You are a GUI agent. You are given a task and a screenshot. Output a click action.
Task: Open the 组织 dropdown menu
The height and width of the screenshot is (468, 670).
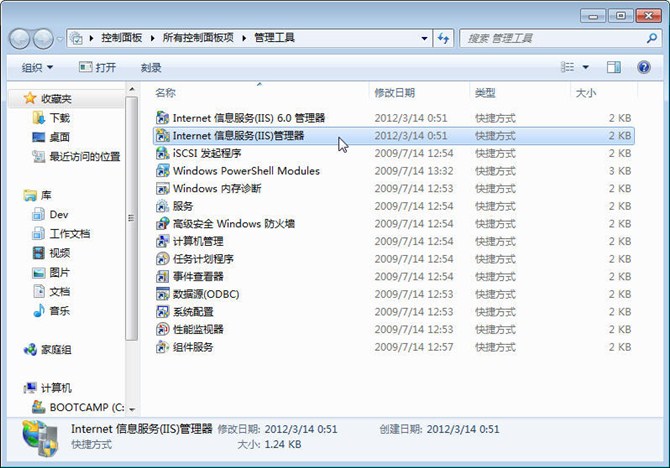[37, 68]
